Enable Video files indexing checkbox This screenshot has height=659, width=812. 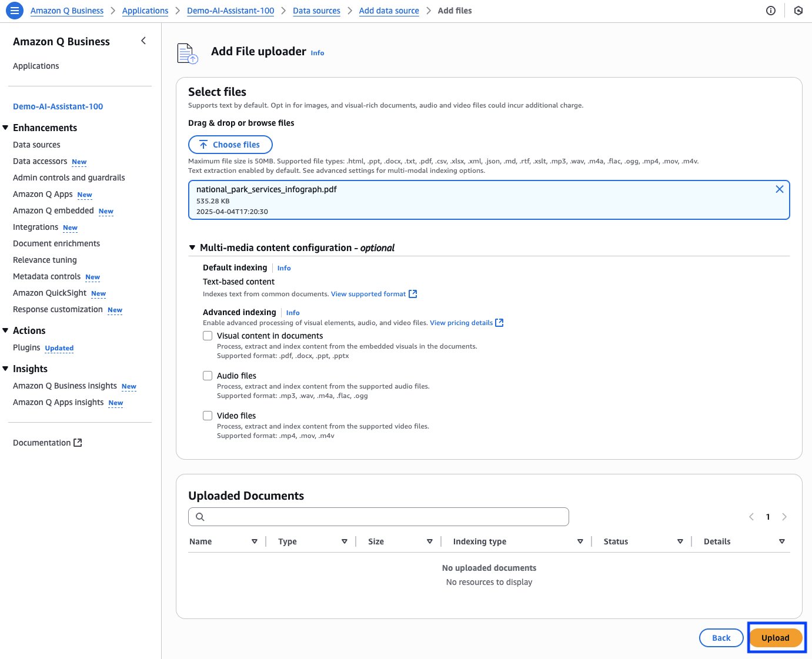pyautogui.click(x=208, y=416)
